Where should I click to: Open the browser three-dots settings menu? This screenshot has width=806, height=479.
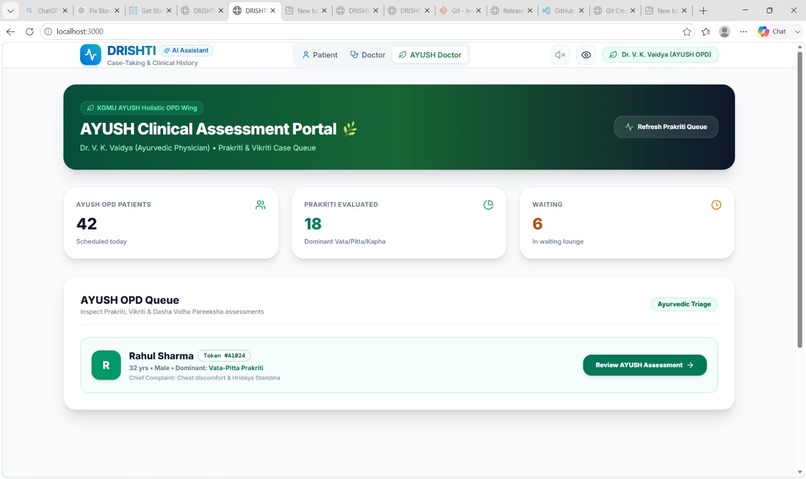click(743, 32)
